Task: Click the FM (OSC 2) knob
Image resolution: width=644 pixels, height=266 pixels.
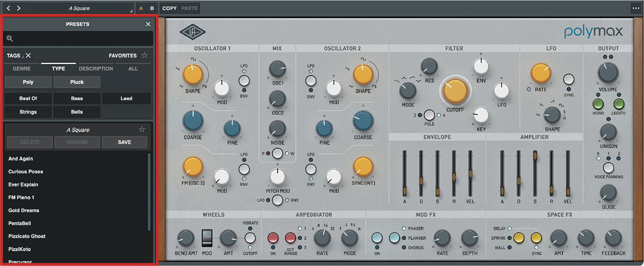Action: pyautogui.click(x=193, y=166)
